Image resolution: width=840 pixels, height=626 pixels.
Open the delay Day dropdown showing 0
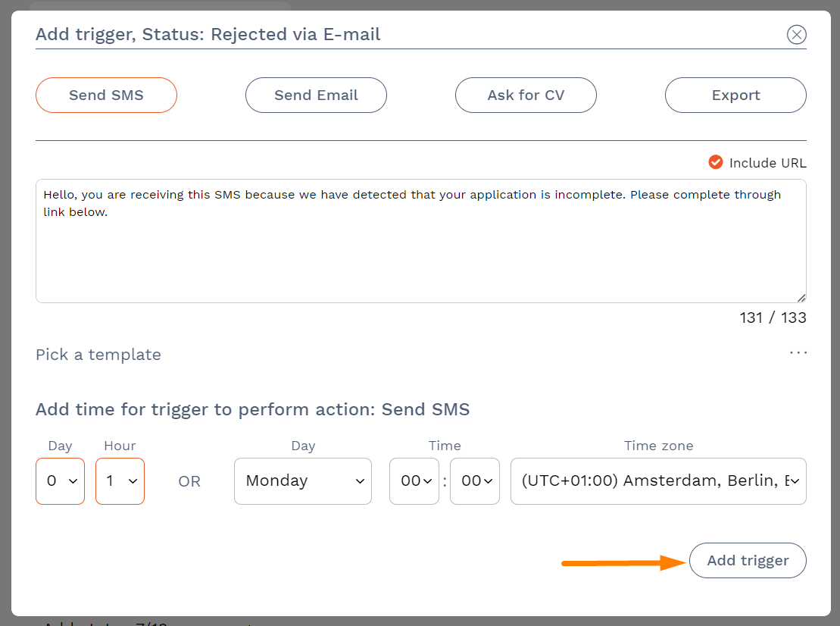click(x=60, y=480)
